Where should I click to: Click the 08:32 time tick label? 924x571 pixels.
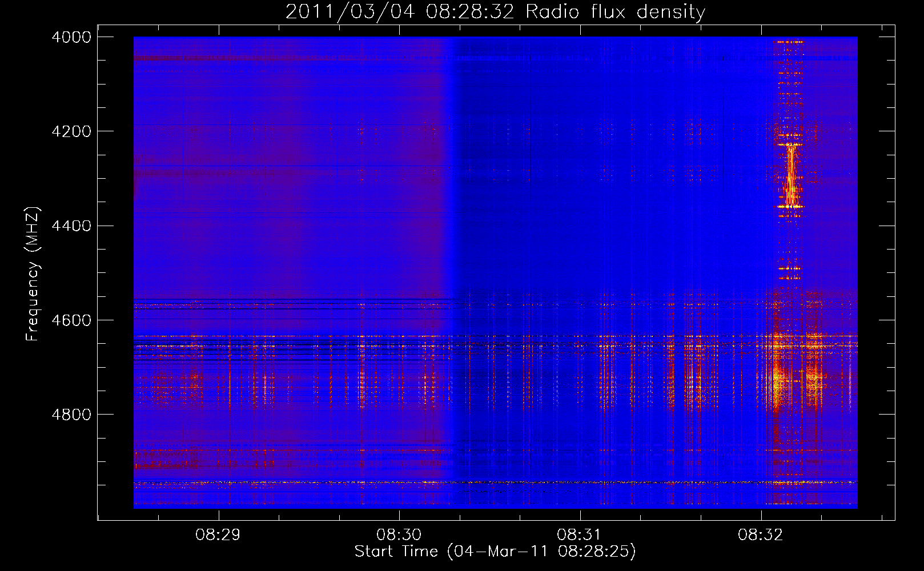pyautogui.click(x=761, y=535)
